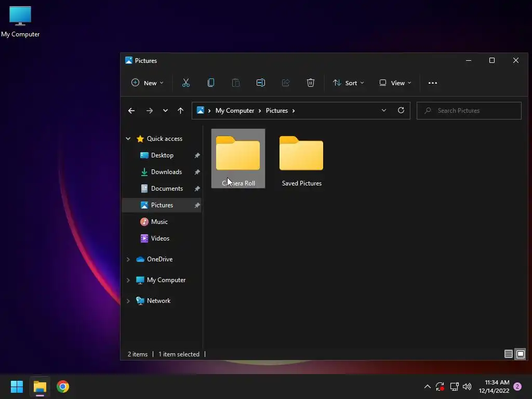This screenshot has width=532, height=399.
Task: Expand the OneDrive tree node
Action: coord(128,259)
